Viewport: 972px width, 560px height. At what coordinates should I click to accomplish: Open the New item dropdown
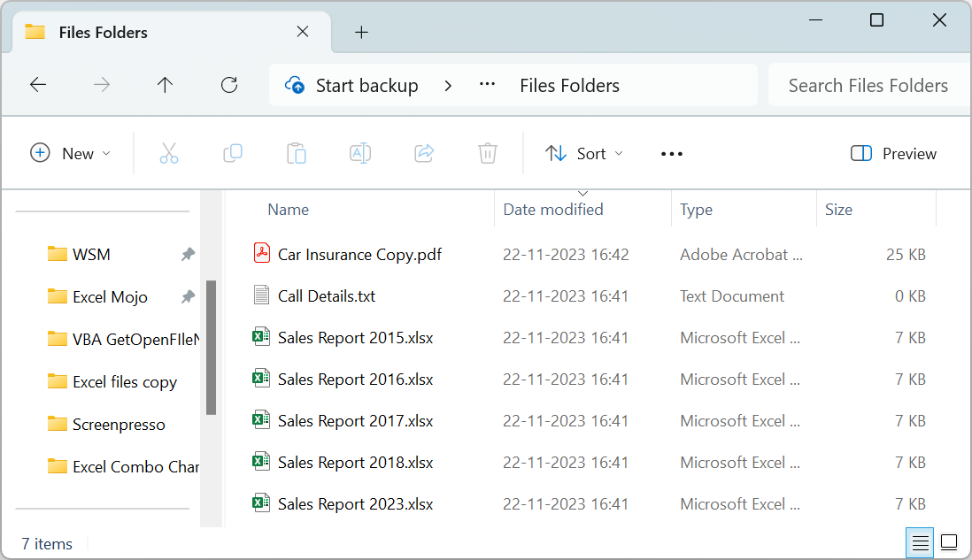[71, 153]
